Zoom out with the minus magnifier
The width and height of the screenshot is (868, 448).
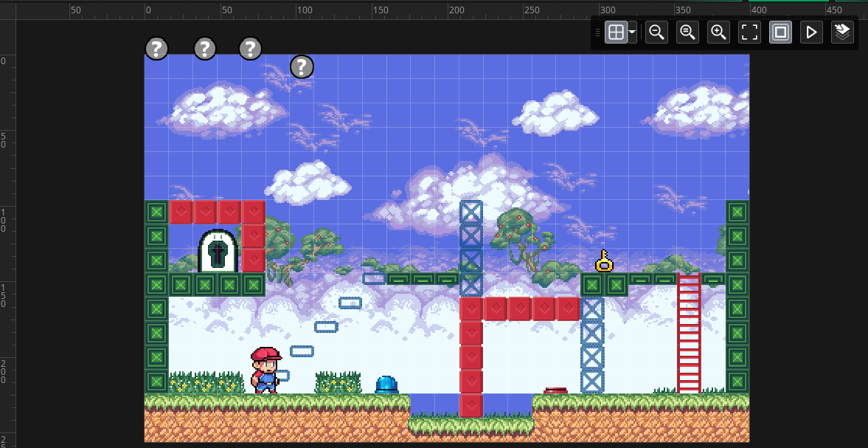click(656, 32)
